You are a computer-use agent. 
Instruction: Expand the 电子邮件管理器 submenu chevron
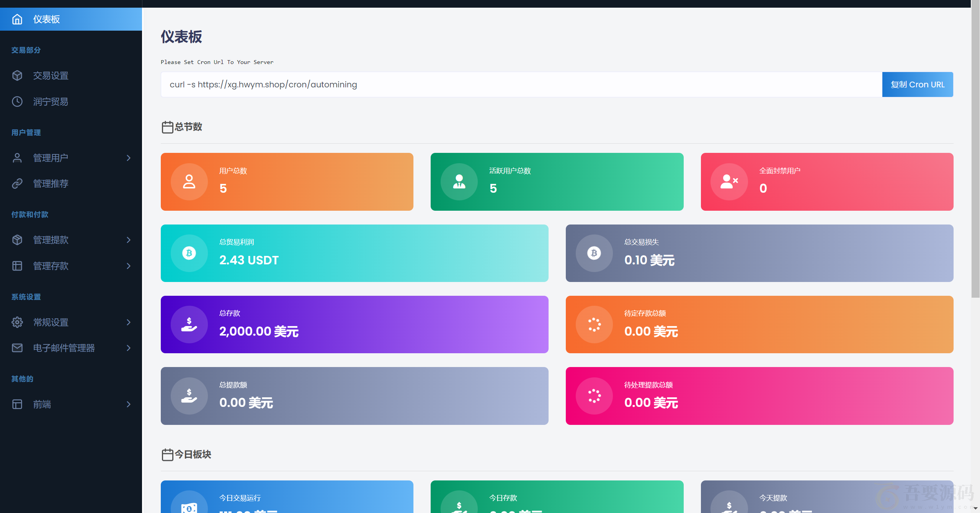[129, 348]
